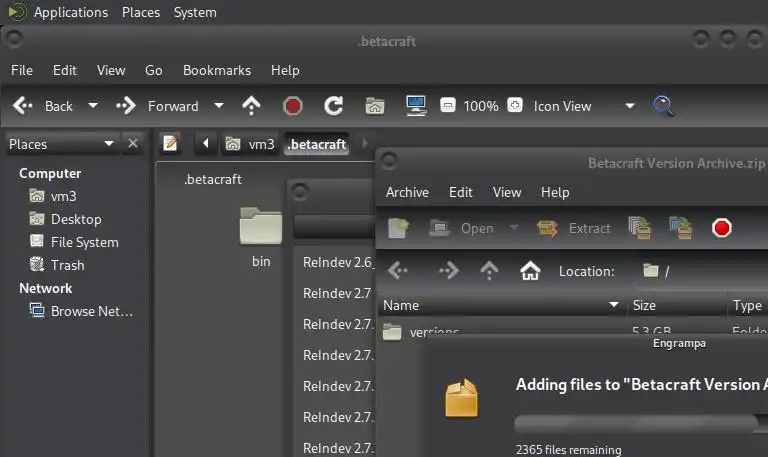Go to archive home location

pos(530,270)
